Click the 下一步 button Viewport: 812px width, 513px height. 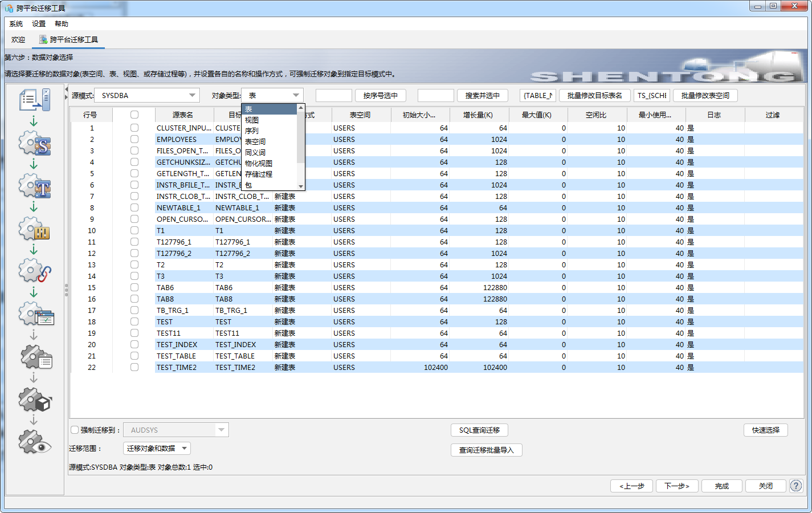(676, 486)
